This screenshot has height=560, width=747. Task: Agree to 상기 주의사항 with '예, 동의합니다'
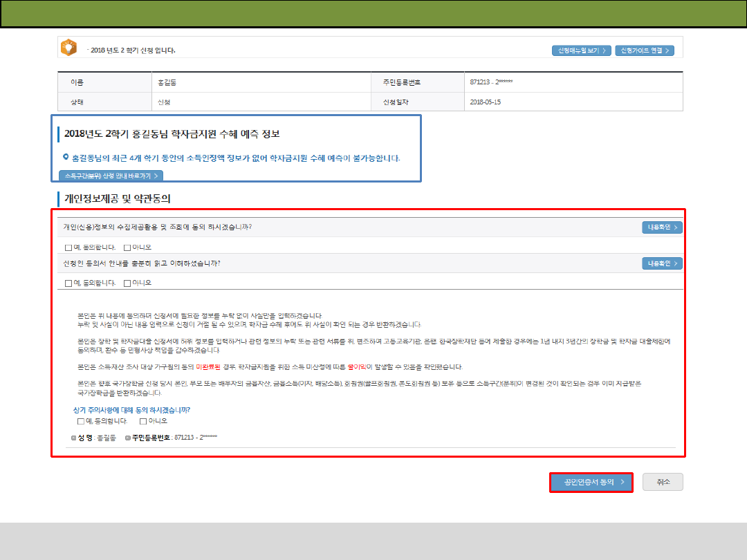point(82,421)
